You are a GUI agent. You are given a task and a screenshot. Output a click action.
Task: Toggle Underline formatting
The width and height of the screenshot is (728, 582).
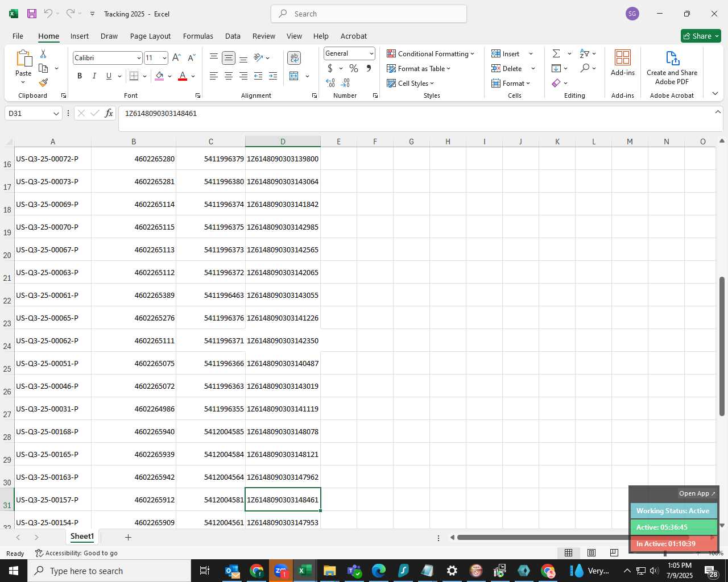(109, 76)
